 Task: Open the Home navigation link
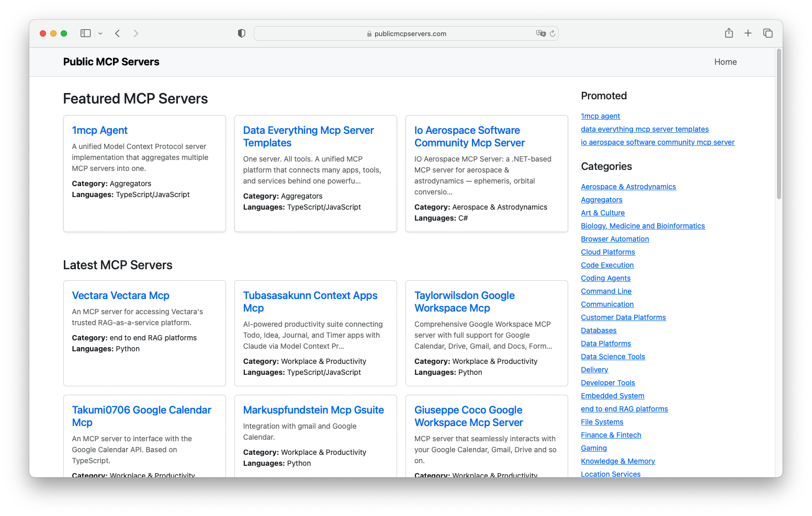click(x=725, y=62)
